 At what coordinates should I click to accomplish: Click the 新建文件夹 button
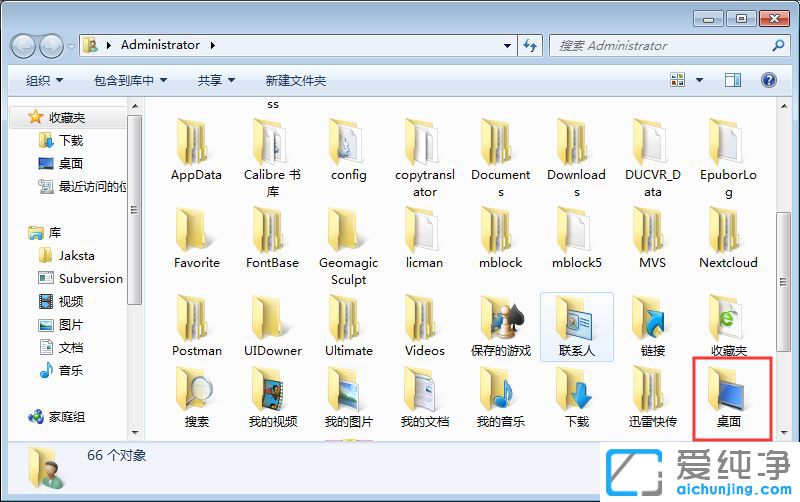pyautogui.click(x=295, y=80)
